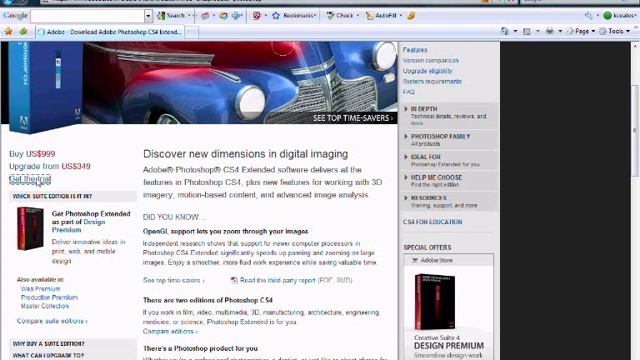Click the Bookmarks star icon
This screenshot has width=640, height=360.
[276, 16]
